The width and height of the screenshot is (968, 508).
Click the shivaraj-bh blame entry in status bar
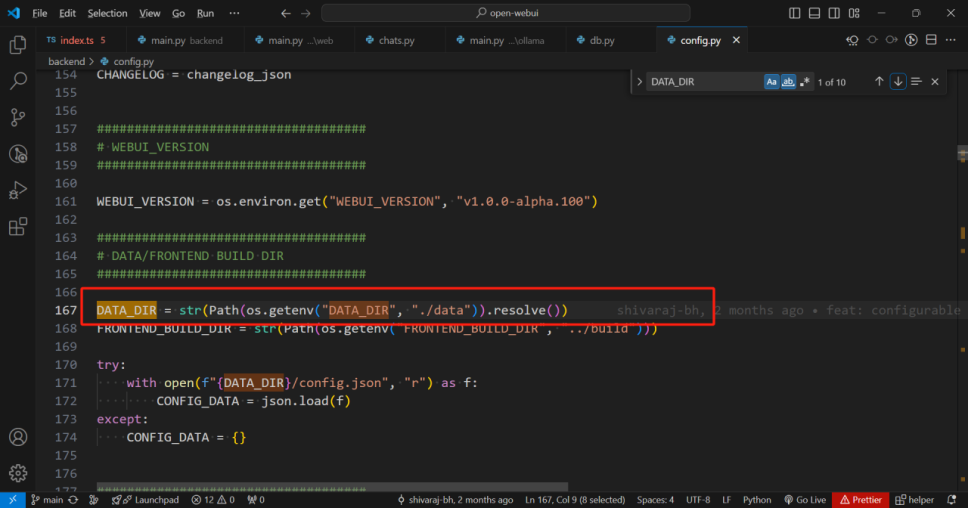[x=454, y=500]
